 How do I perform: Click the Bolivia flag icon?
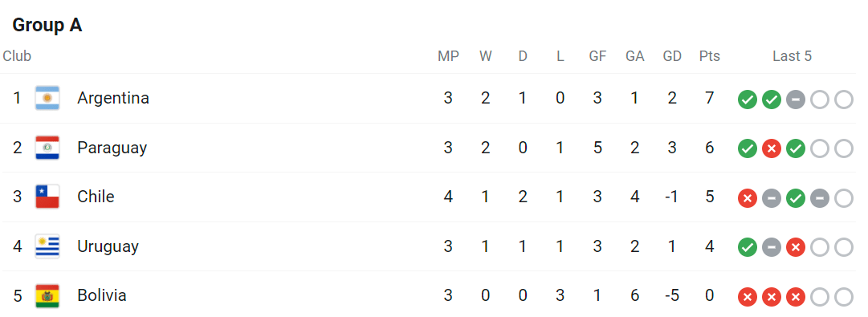(47, 296)
